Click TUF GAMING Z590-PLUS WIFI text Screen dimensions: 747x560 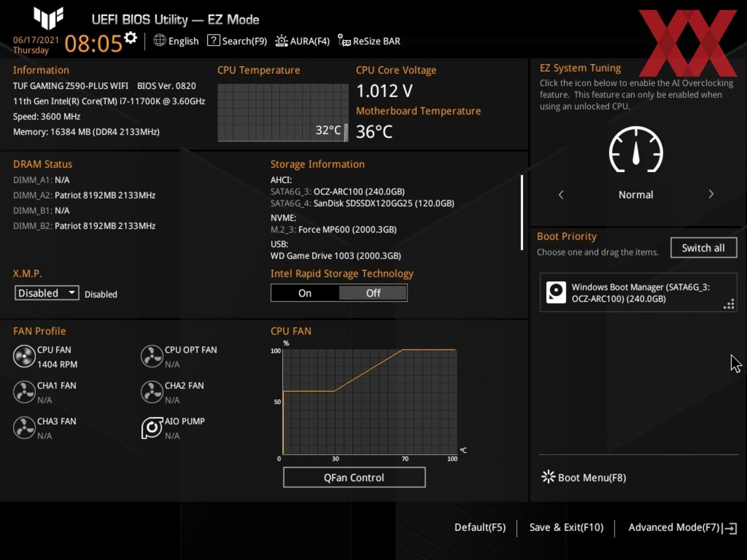[71, 86]
